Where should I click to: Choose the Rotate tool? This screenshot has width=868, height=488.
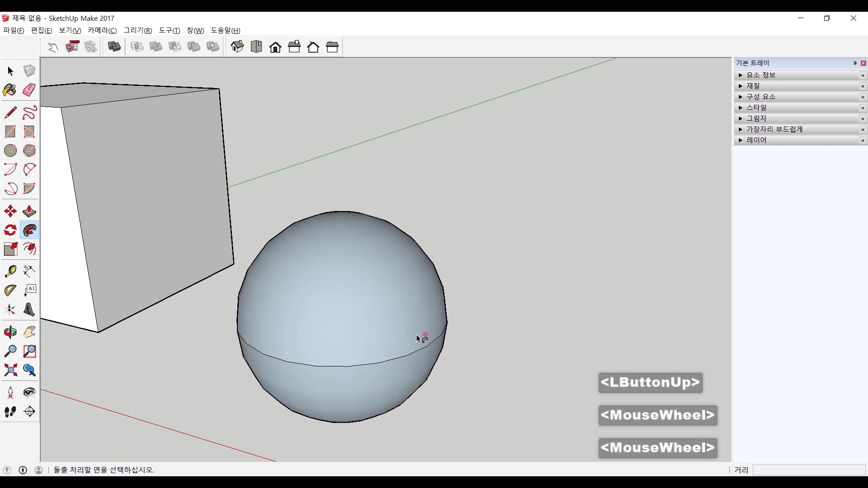tap(10, 230)
